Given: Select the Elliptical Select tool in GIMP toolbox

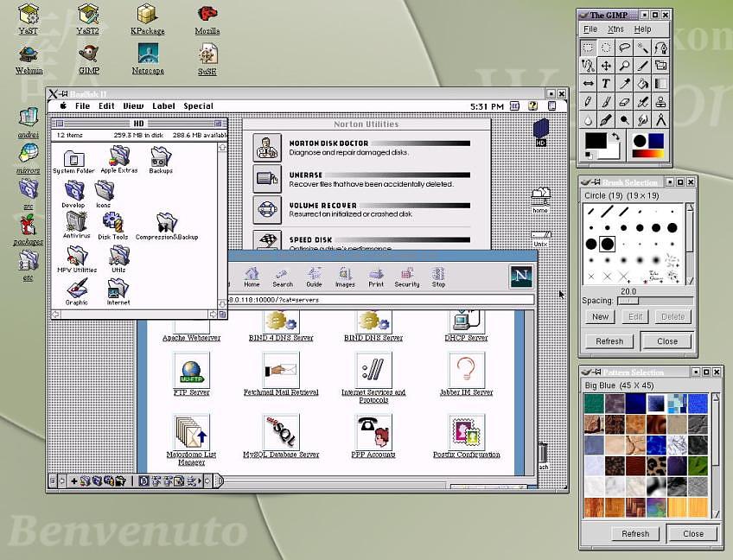Looking at the screenshot, I should [606, 48].
